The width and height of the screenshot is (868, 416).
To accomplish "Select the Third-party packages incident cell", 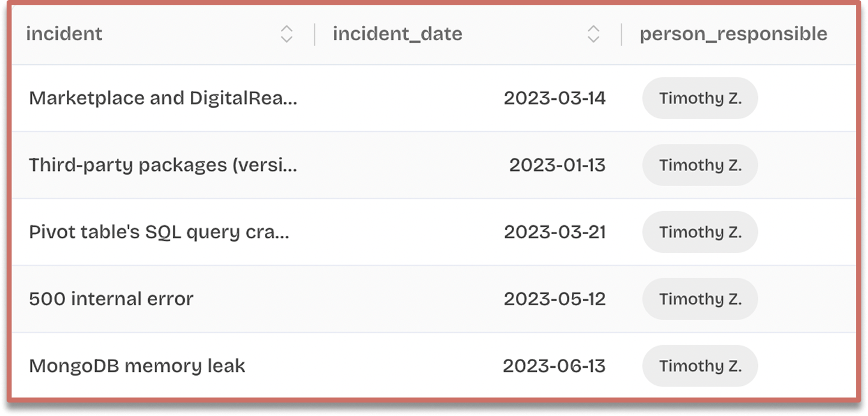I will [163, 165].
